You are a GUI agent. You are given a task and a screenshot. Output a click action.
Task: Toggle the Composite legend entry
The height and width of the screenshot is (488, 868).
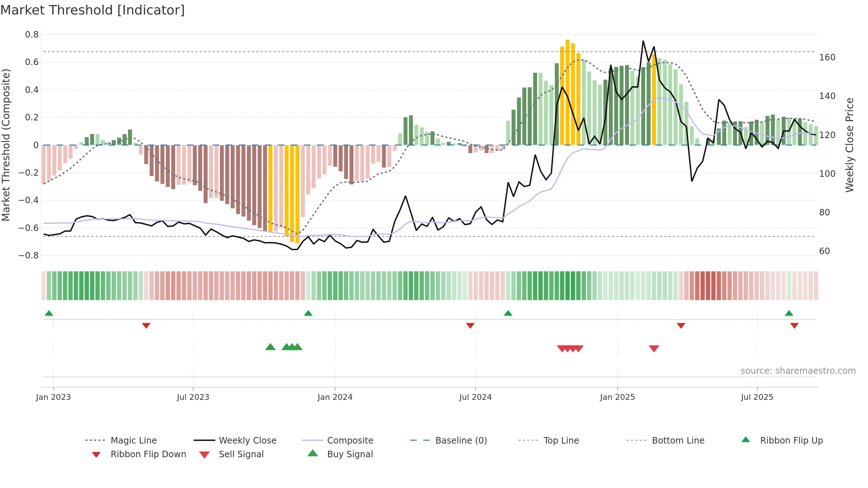click(x=337, y=440)
